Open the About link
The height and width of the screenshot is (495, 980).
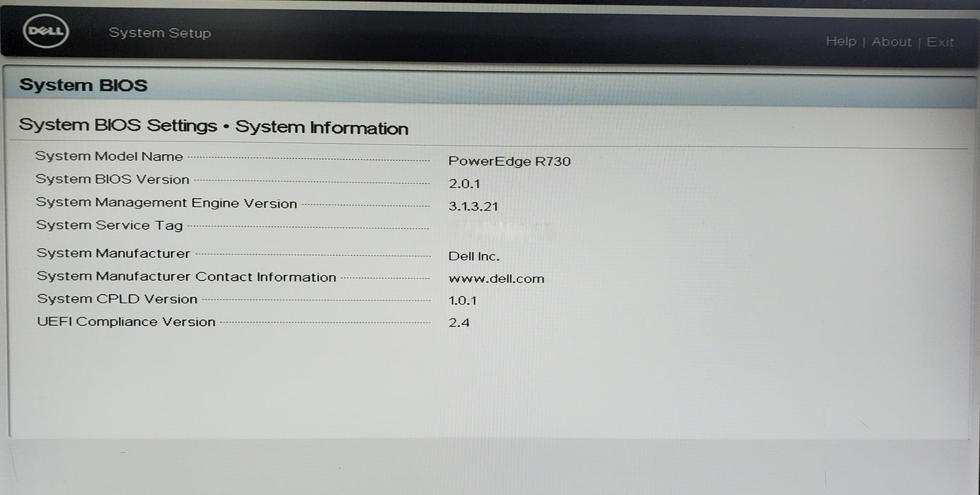point(892,42)
